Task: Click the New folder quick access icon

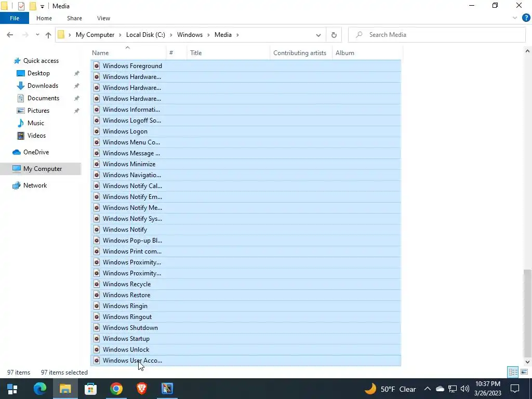Action: click(33, 6)
